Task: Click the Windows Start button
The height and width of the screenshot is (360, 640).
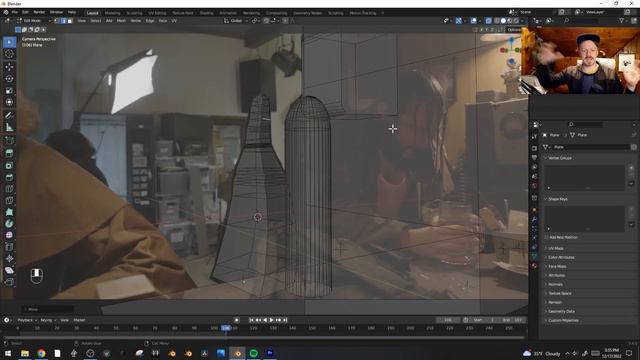Action: [8, 353]
